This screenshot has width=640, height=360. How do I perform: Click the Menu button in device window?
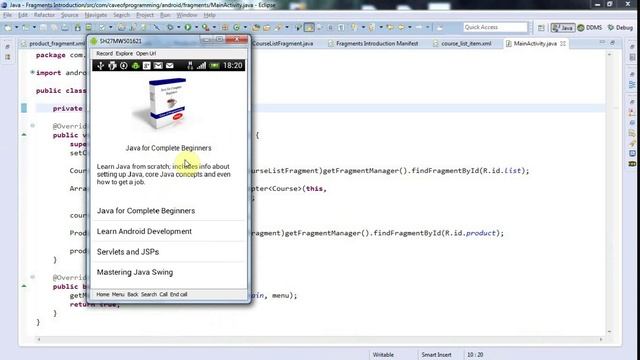(118, 294)
